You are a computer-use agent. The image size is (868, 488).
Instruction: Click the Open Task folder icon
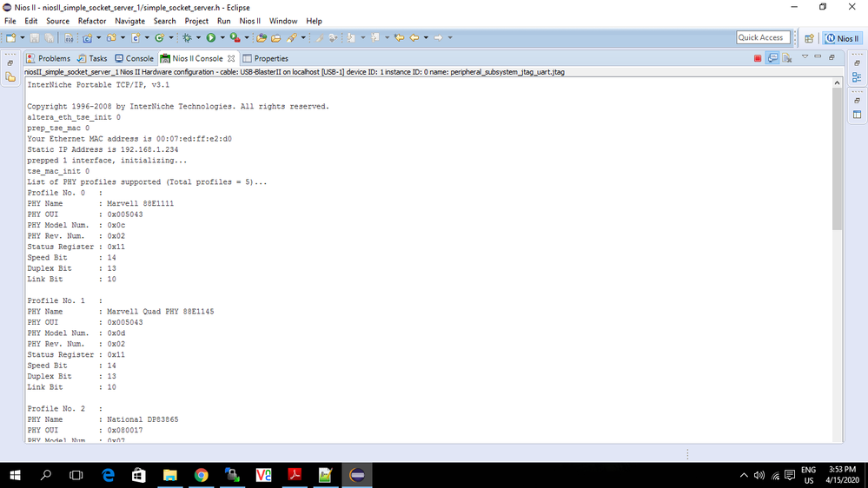click(x=275, y=37)
